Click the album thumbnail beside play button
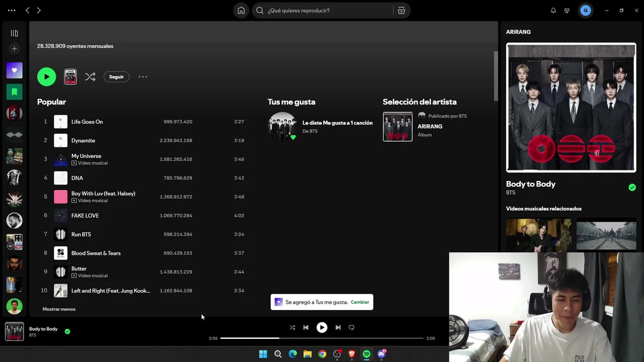The height and width of the screenshot is (362, 644). coord(70,76)
